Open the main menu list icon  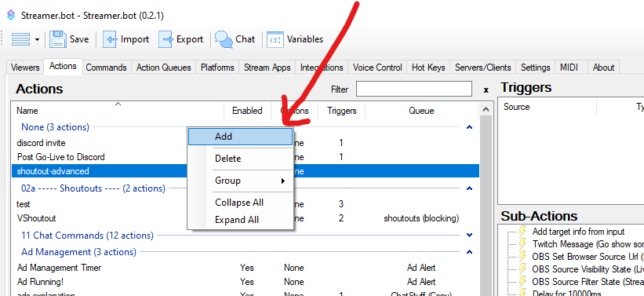(20, 39)
